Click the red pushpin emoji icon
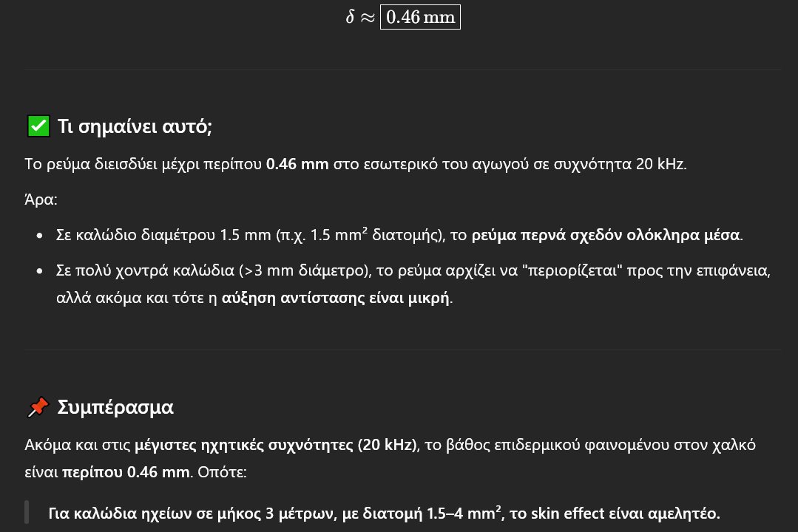The height and width of the screenshot is (532, 798). click(38, 407)
